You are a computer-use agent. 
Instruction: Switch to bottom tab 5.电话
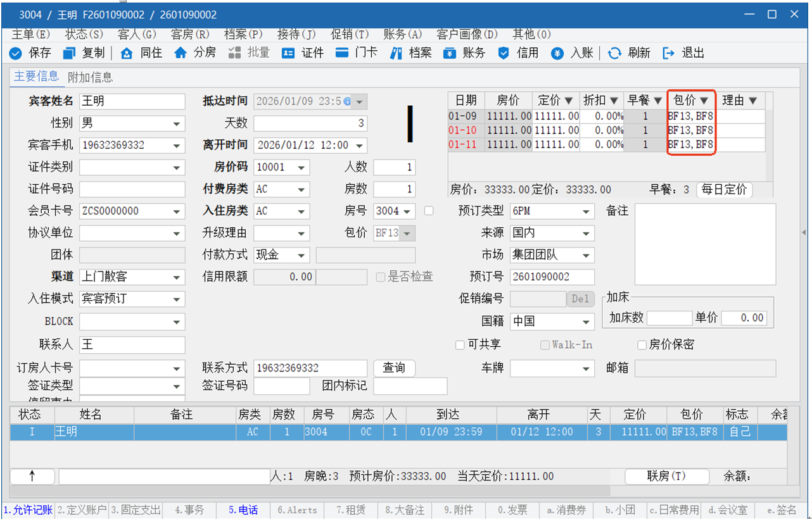243,510
